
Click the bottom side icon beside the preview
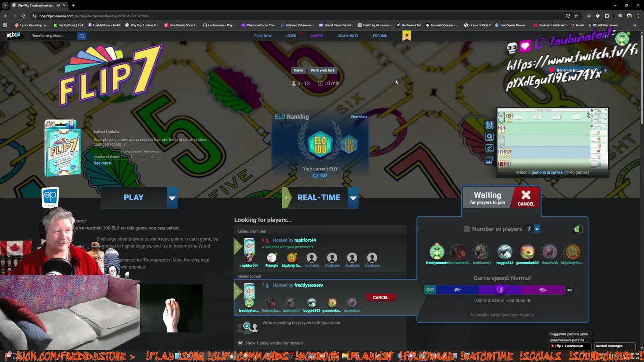click(x=489, y=160)
